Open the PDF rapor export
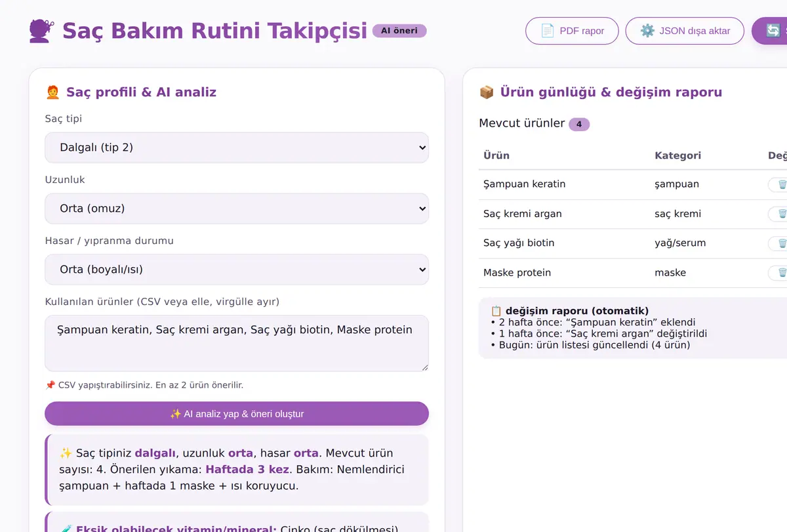Image resolution: width=787 pixels, height=532 pixels. [x=572, y=31]
